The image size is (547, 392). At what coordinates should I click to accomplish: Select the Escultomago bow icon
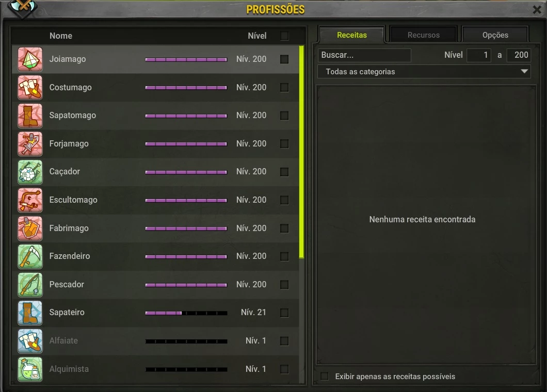[30, 200]
